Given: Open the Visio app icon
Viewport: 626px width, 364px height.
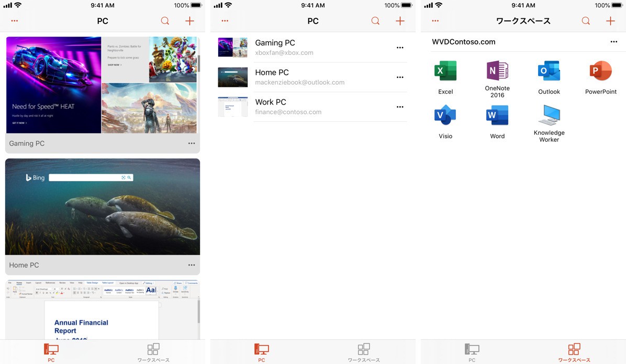Looking at the screenshot, I should coord(445,116).
